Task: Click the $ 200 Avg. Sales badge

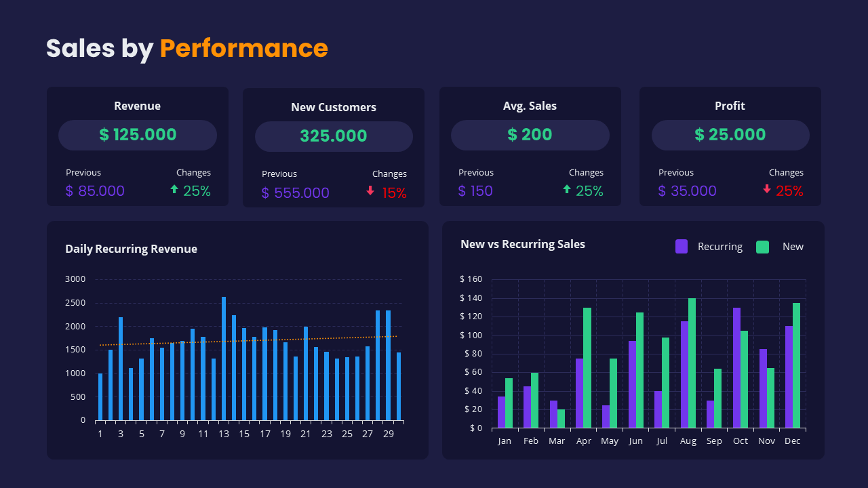Action: [530, 135]
